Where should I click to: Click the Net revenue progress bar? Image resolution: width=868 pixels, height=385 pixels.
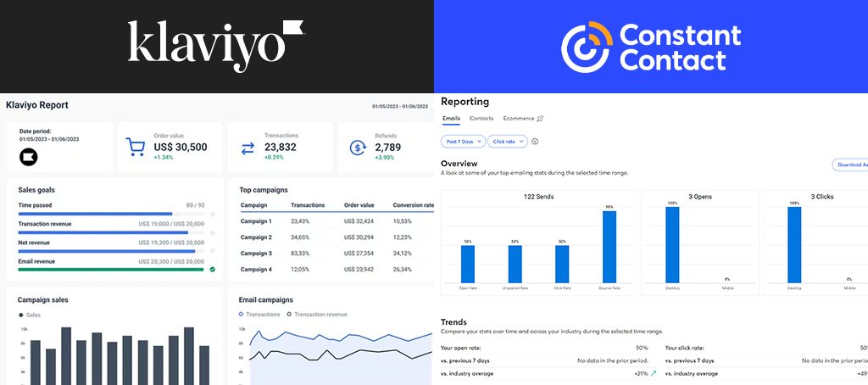(111, 251)
